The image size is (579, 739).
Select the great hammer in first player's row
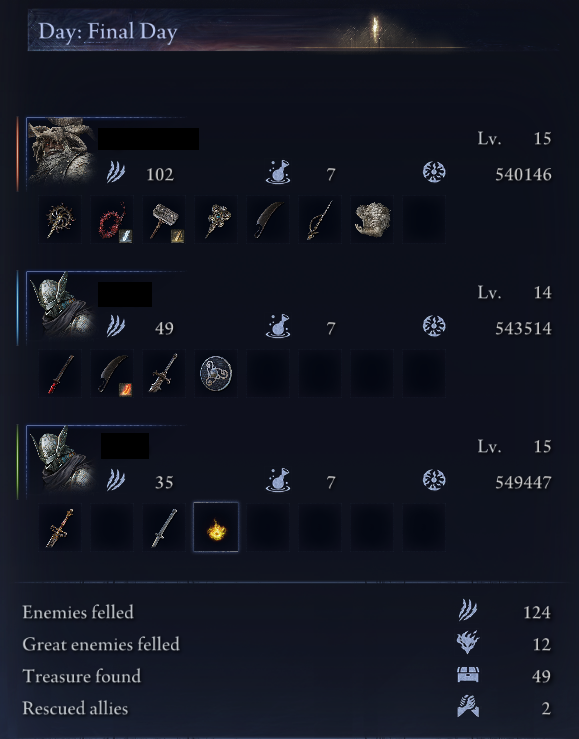pos(164,220)
